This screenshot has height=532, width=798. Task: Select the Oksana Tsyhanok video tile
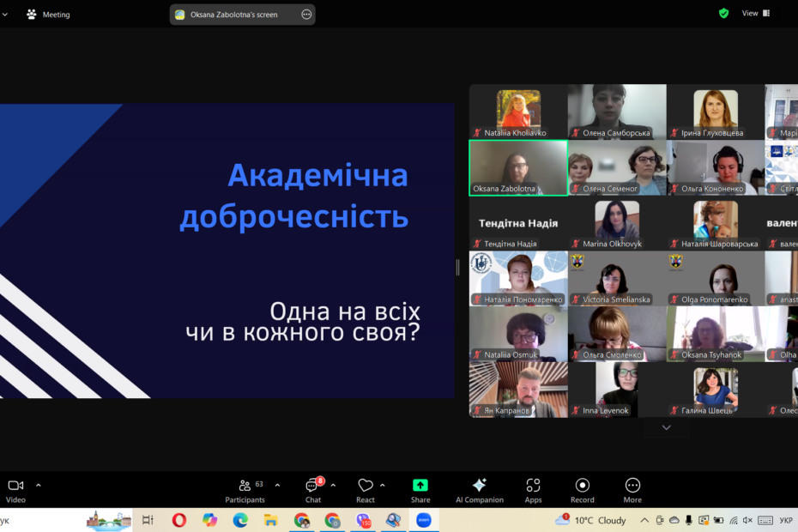coord(716,334)
